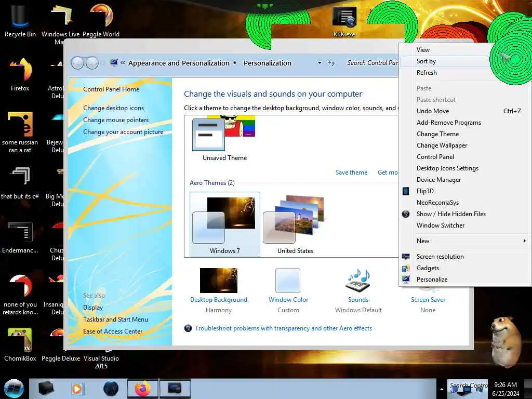
Task: Expand the New submenu arrow
Action: tap(525, 241)
